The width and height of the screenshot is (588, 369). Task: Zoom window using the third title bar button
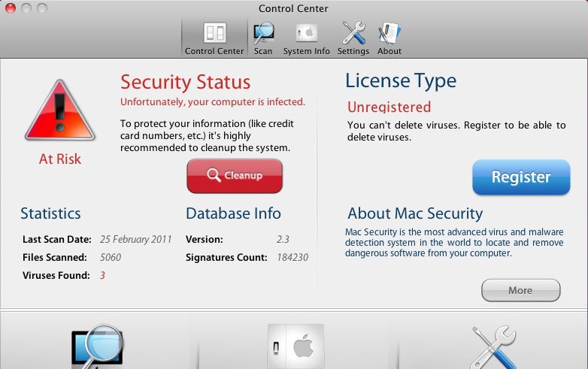coord(41,8)
